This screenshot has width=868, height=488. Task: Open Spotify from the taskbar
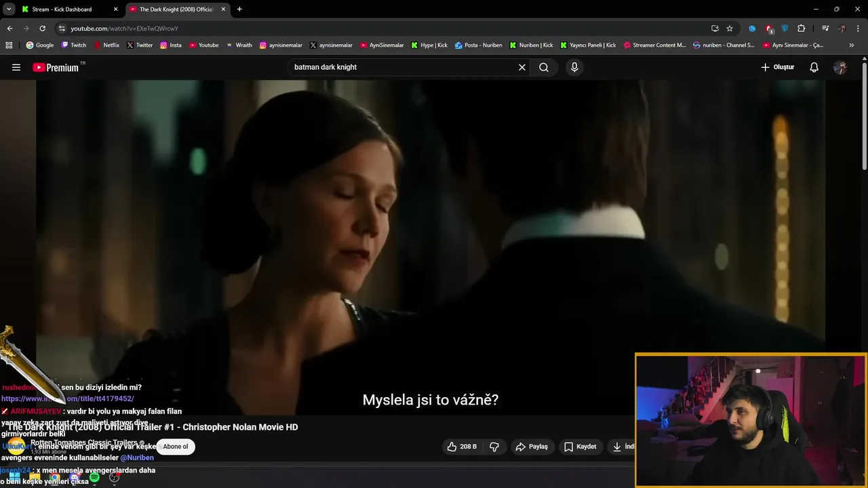tap(94, 478)
